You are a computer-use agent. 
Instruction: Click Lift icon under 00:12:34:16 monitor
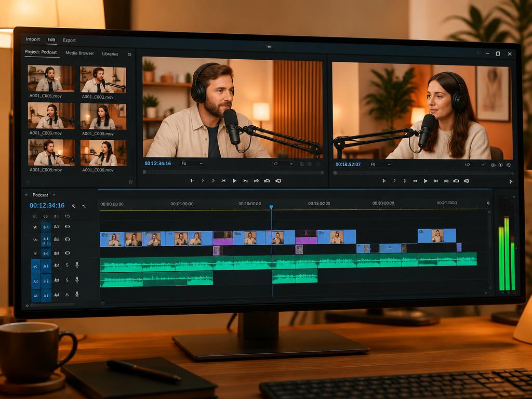(267, 181)
